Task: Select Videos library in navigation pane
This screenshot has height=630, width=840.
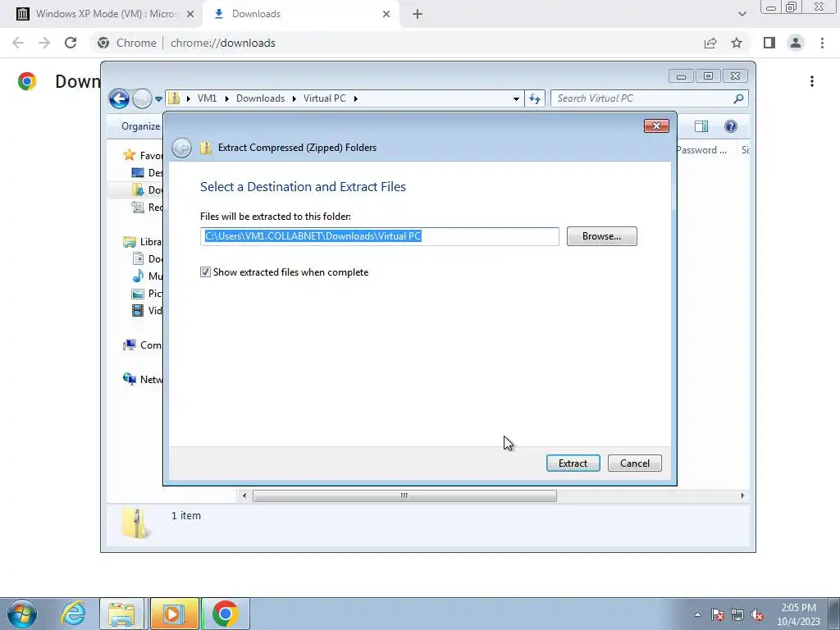Action: click(x=147, y=310)
